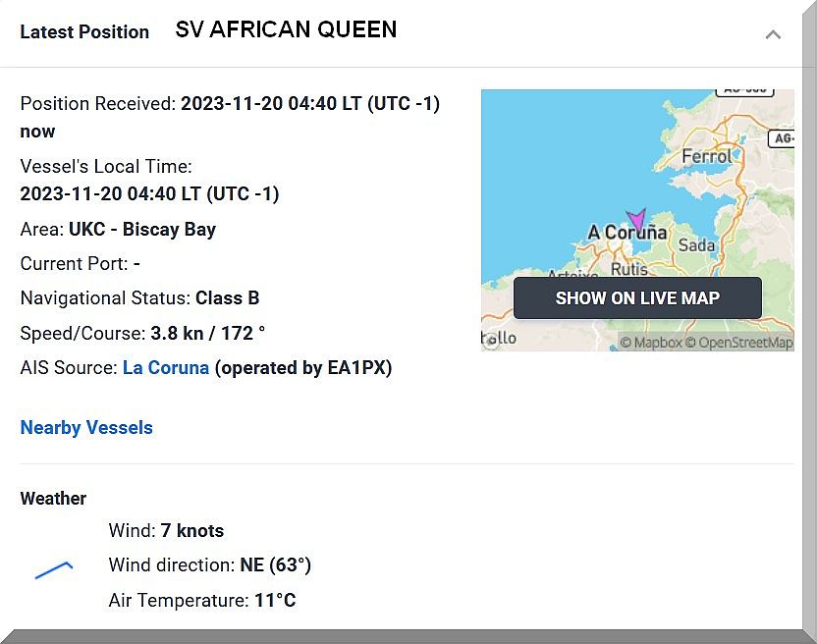The height and width of the screenshot is (644, 817).
Task: Click the AG road badge near Ferrol
Action: click(783, 138)
